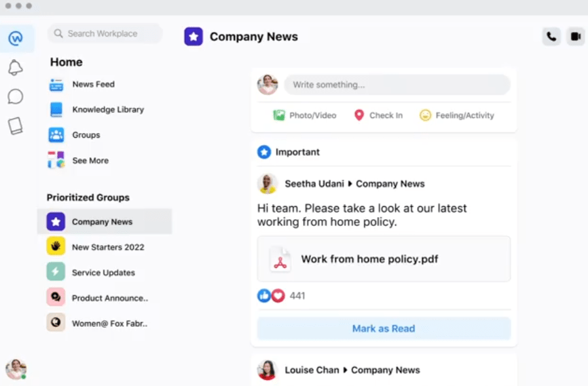Start a voice call with phone icon
This screenshot has height=386, width=588.
551,37
